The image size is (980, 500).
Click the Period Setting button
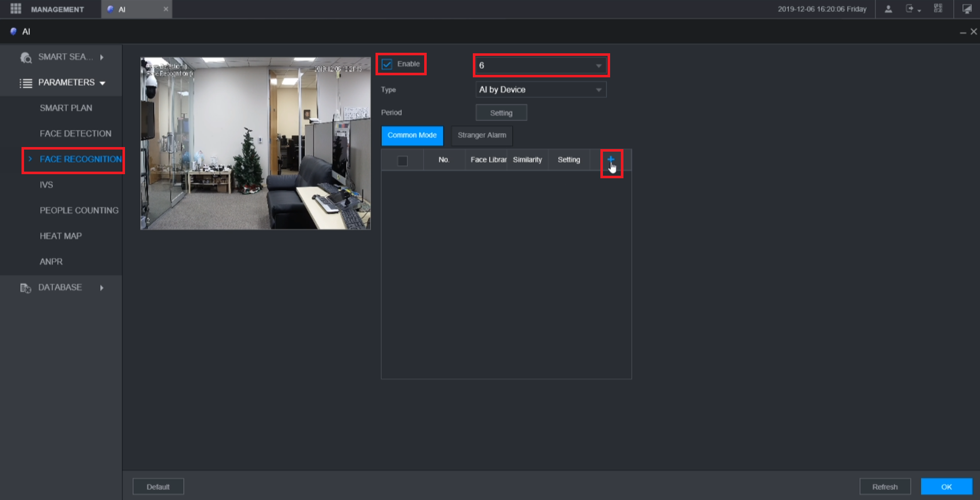[x=502, y=113]
